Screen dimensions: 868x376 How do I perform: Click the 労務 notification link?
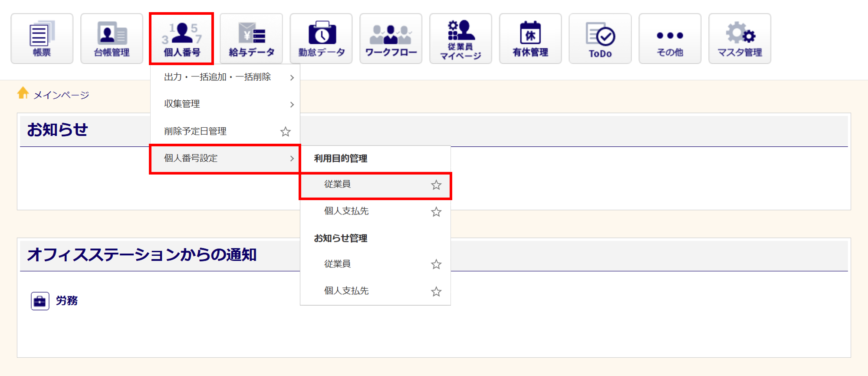pos(66,300)
